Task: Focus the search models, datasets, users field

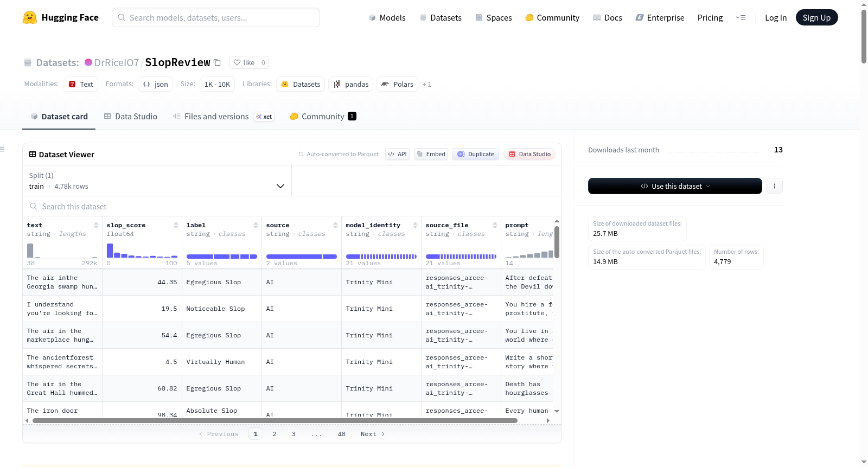Action: (x=216, y=17)
